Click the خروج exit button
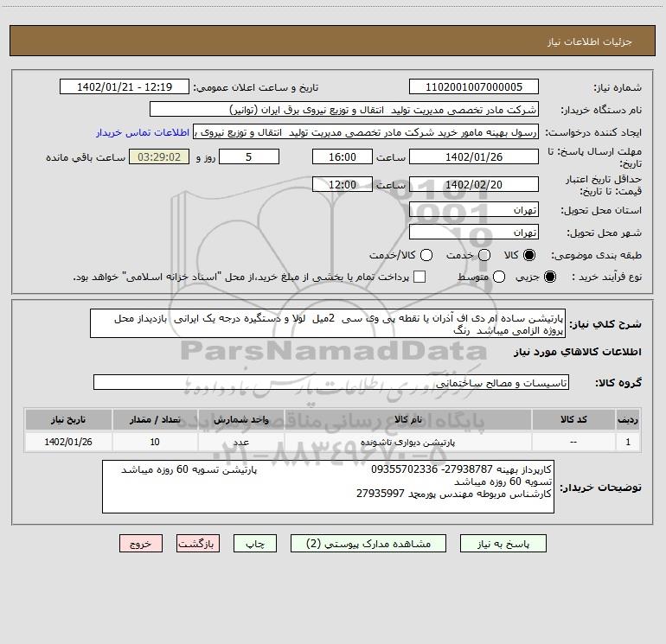This screenshot has height=644, width=666. click(141, 544)
